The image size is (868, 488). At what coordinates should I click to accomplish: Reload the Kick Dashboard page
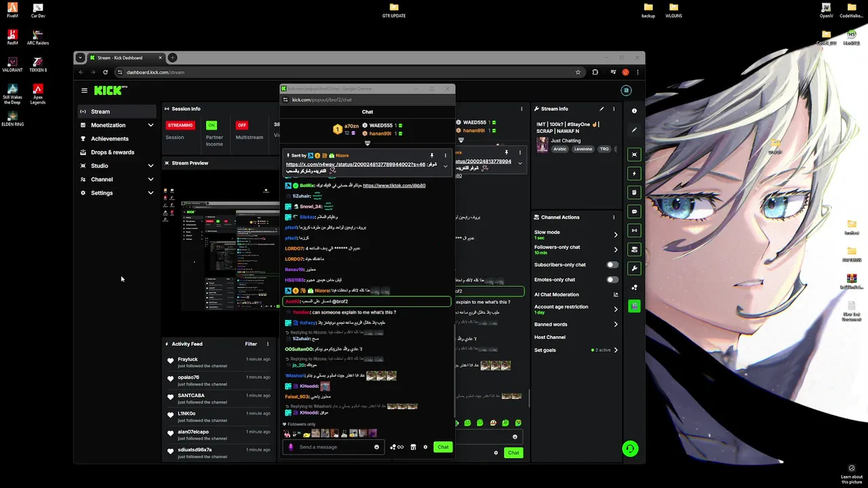tap(105, 72)
